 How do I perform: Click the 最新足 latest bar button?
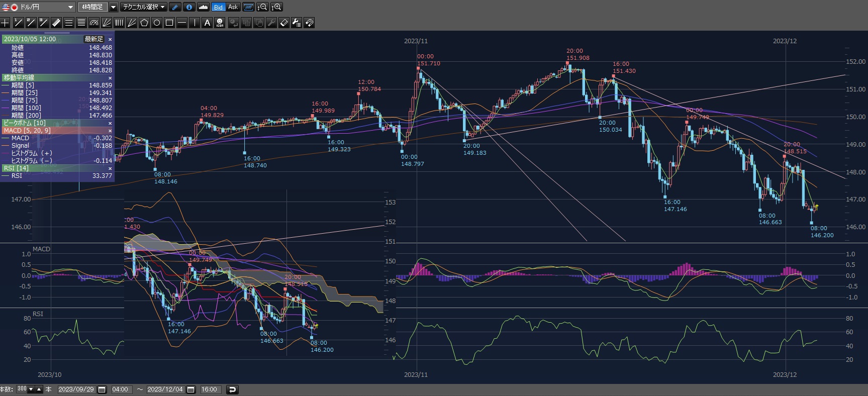(94, 39)
